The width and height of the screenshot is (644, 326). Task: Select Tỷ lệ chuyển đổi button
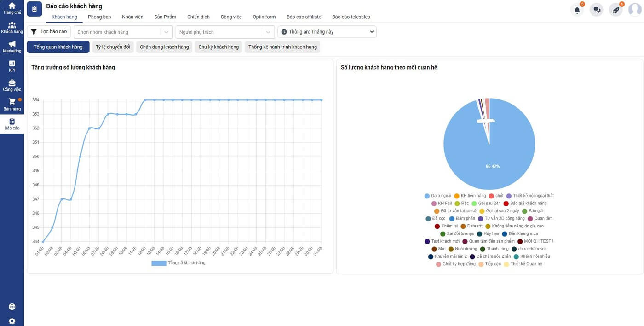(113, 47)
